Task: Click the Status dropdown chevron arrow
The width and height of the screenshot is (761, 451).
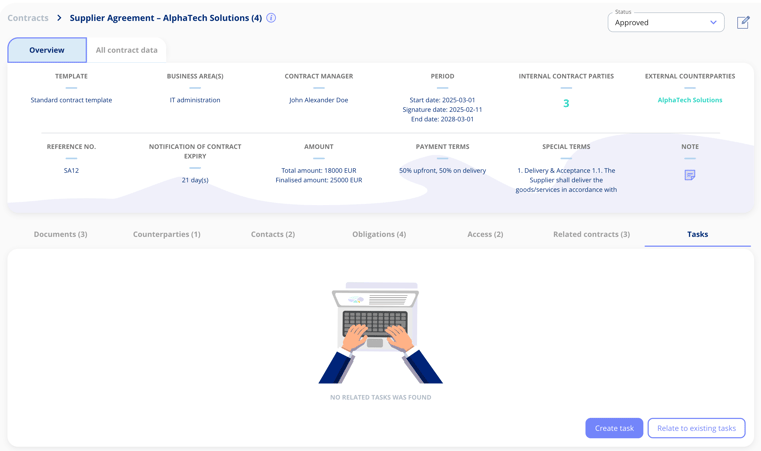Action: pos(713,22)
